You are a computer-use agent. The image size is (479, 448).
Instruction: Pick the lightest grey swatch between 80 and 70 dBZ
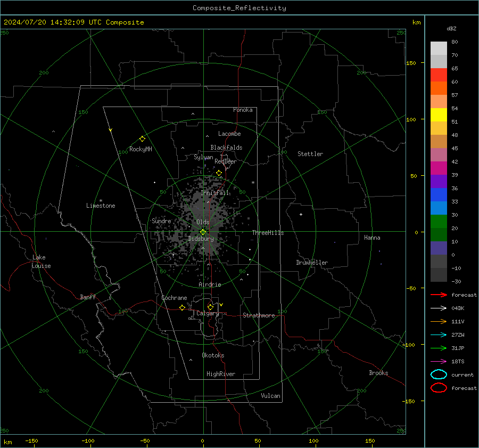pos(439,48)
